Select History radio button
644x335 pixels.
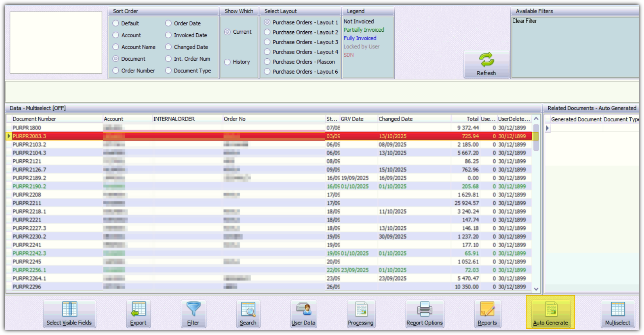[x=227, y=62]
